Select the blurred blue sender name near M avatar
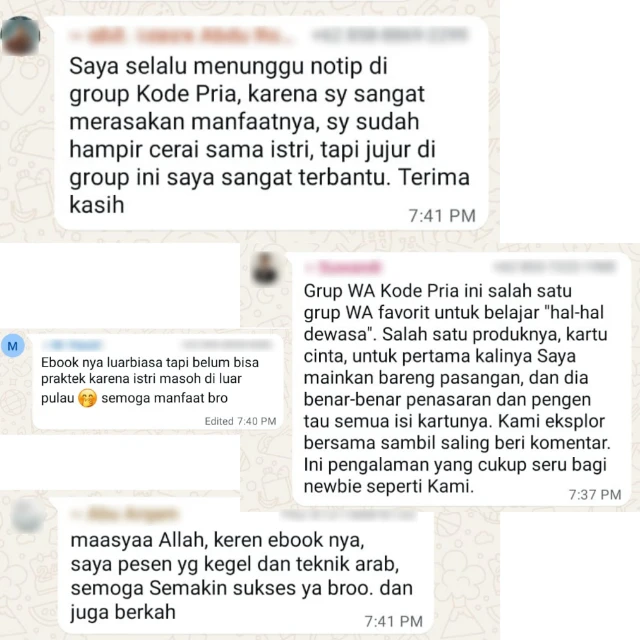The image size is (640, 640). (x=72, y=345)
